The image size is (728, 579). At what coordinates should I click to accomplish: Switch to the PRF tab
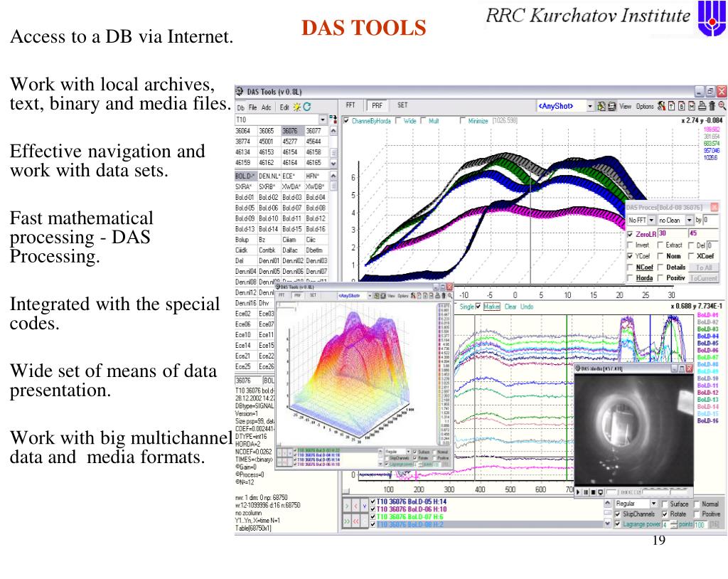point(377,105)
